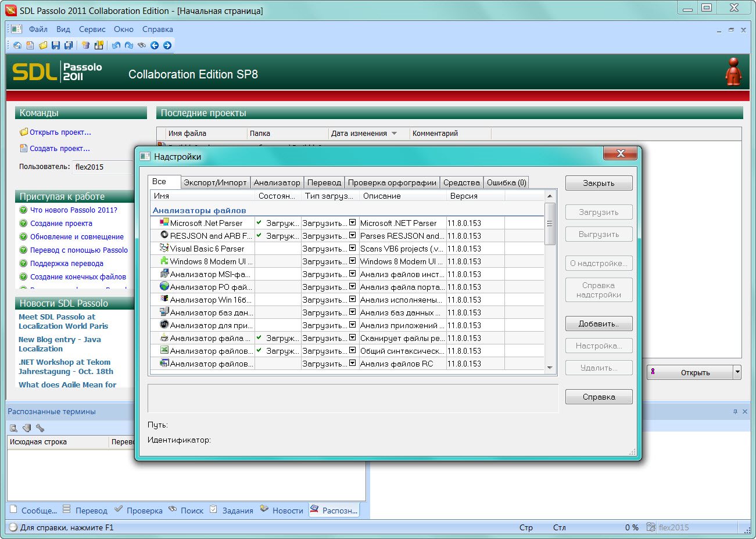Screen dimensions: 756x539
Task: Click the Microsoft .Net Parser row icon
Action: [x=164, y=222]
